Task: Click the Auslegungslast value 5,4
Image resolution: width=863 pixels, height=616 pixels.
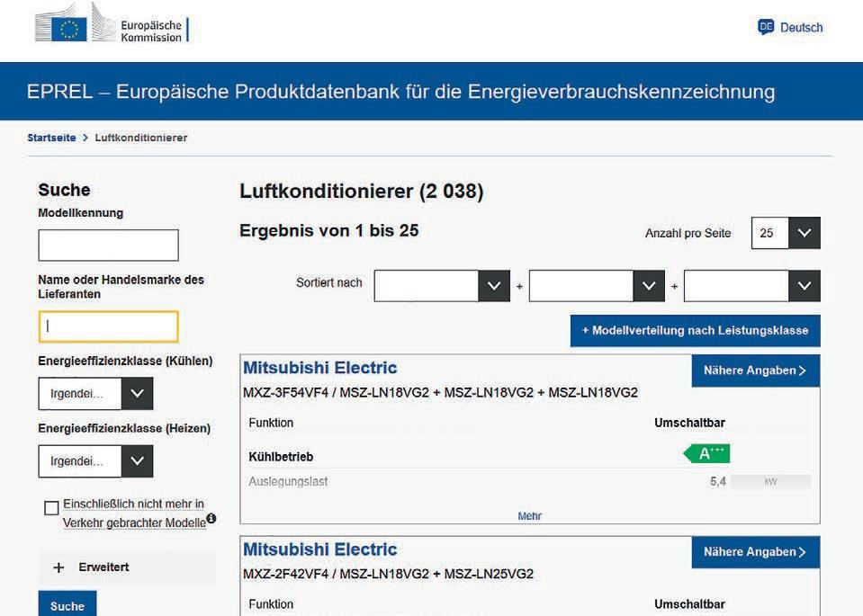Action: [718, 481]
